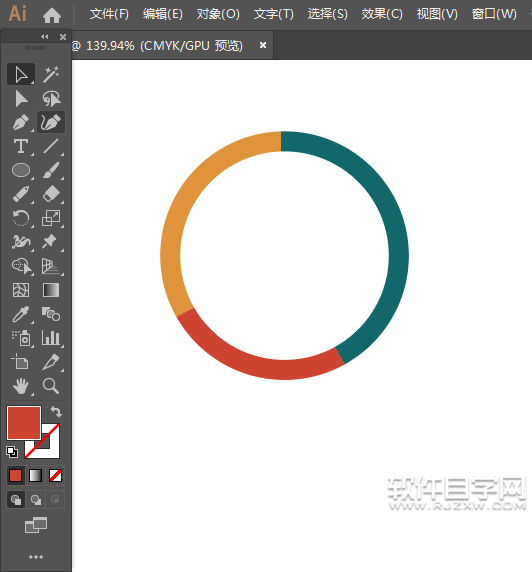The height and width of the screenshot is (572, 532).
Task: Switch to Draw Behind mode
Action: click(36, 499)
